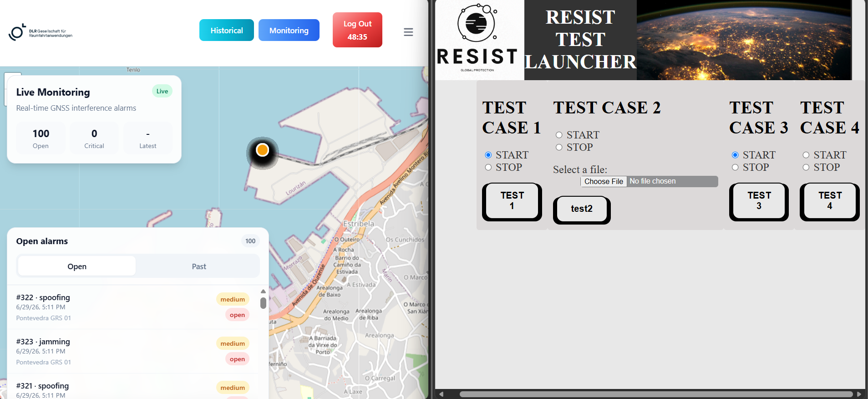868x399 pixels.
Task: Click the Estribela label on the map
Action: click(359, 224)
